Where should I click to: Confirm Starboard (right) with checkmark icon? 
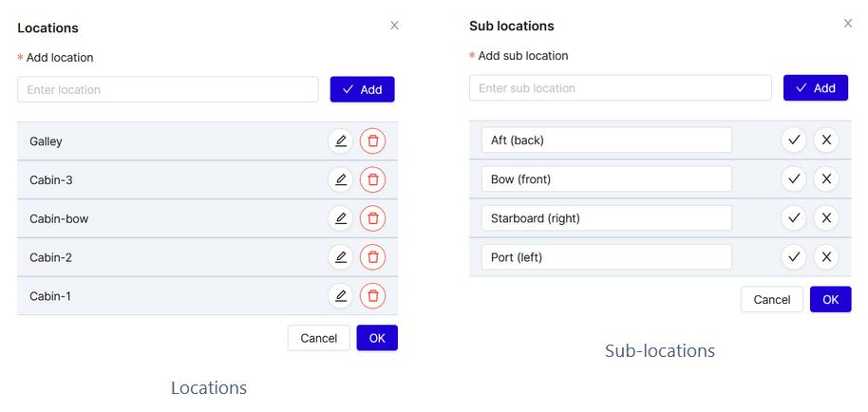[794, 217]
